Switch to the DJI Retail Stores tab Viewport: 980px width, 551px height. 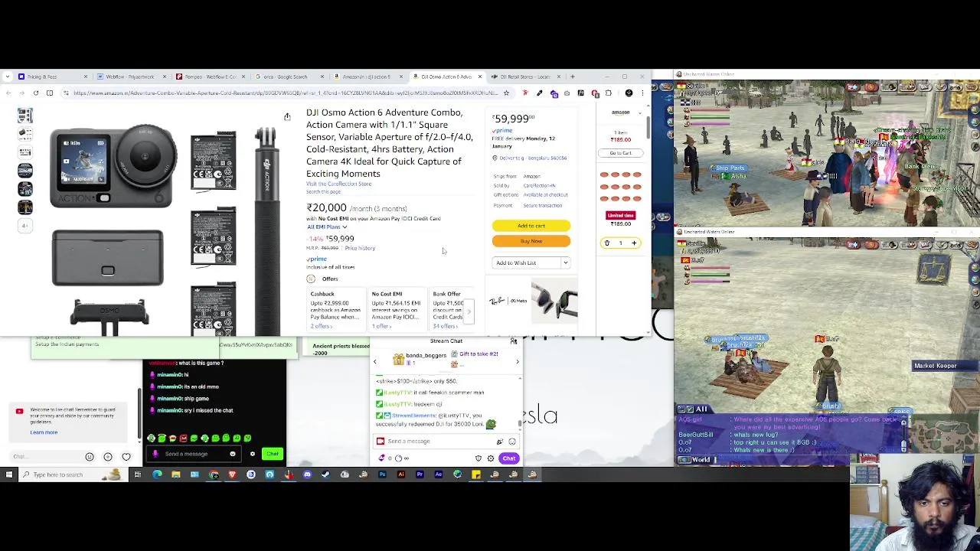click(525, 77)
